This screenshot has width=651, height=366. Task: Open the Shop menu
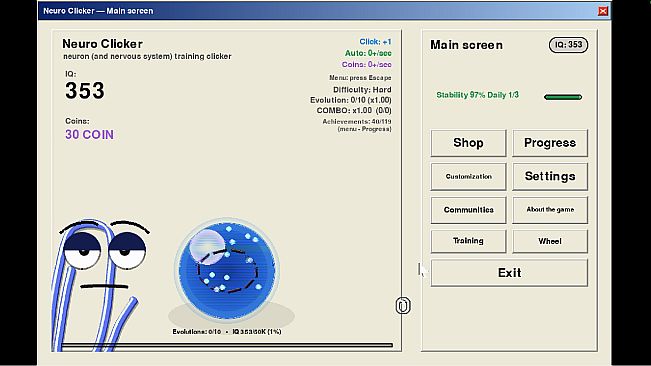[468, 143]
